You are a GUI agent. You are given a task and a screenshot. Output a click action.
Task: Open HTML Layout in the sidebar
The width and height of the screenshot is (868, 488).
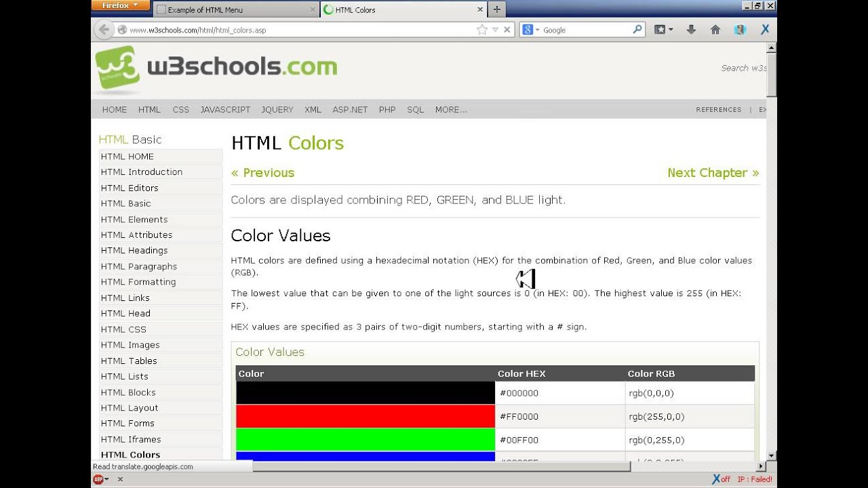[x=161, y=408]
